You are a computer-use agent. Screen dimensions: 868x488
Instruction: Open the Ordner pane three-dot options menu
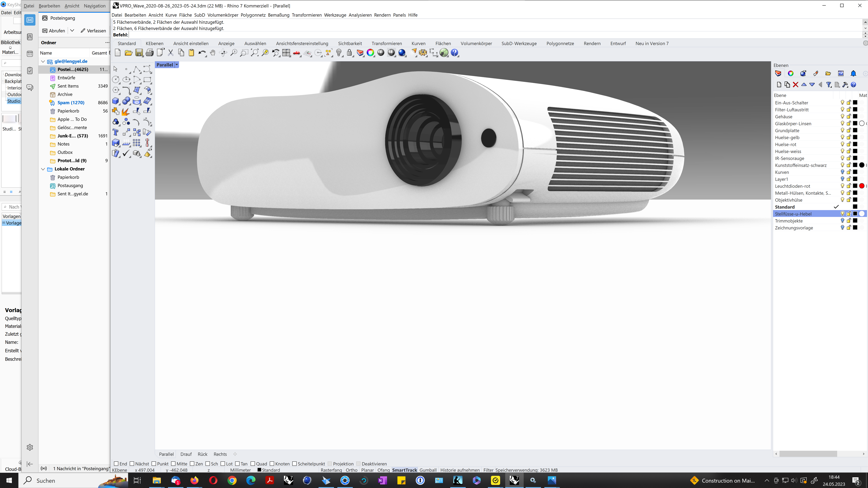tap(107, 42)
